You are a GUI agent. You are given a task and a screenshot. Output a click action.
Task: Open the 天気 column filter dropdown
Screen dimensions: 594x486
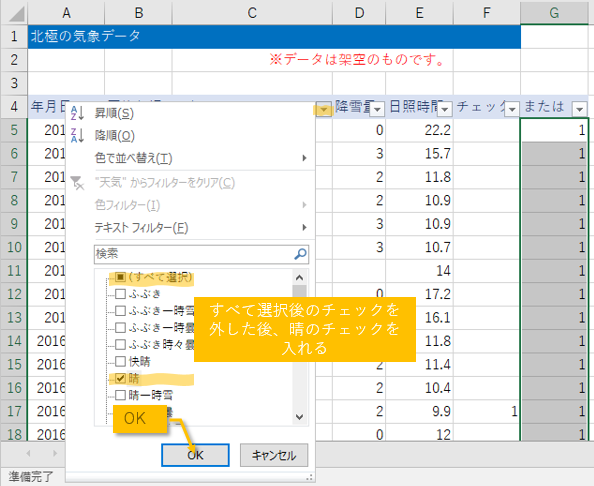click(323, 110)
